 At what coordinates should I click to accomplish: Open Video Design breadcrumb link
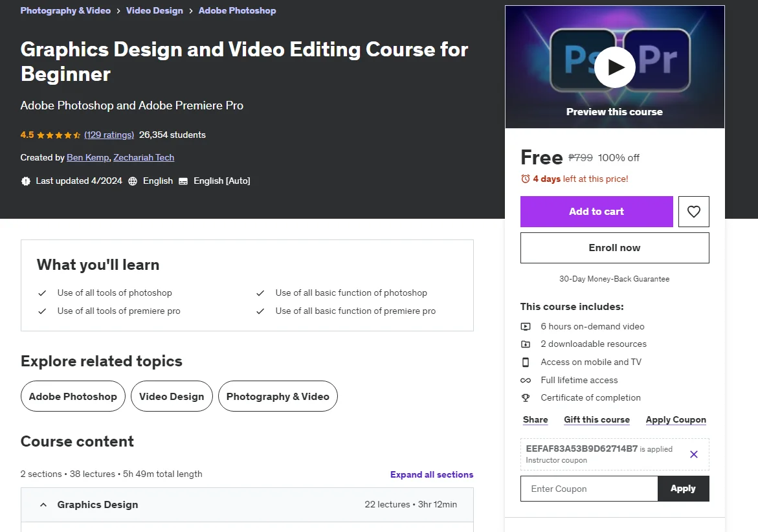pos(155,10)
